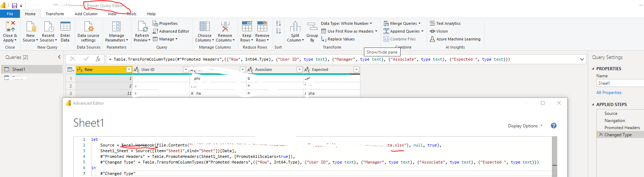Open the Merge Queries dropdown
The width and height of the screenshot is (644, 177).
tap(402, 23)
